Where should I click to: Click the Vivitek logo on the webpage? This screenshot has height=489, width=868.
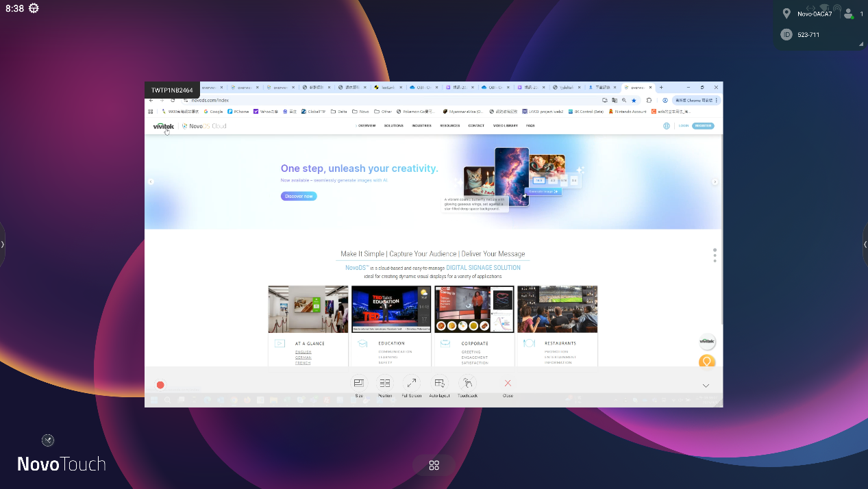164,126
